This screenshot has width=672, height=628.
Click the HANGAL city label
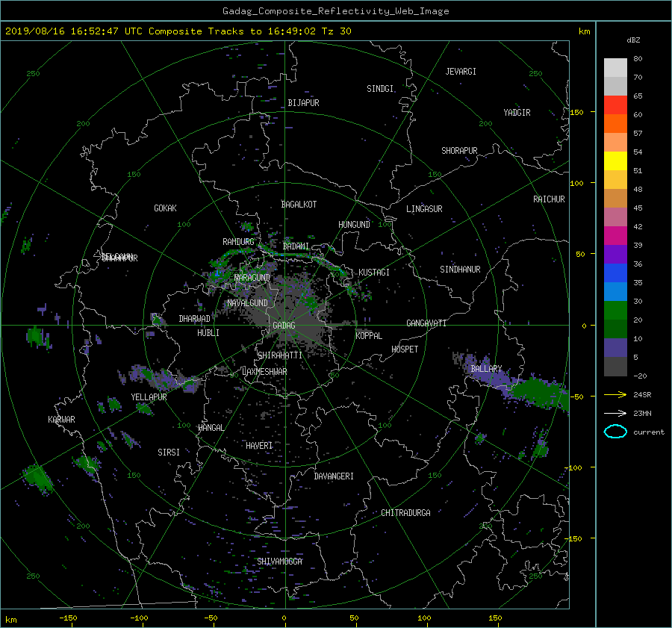[211, 428]
